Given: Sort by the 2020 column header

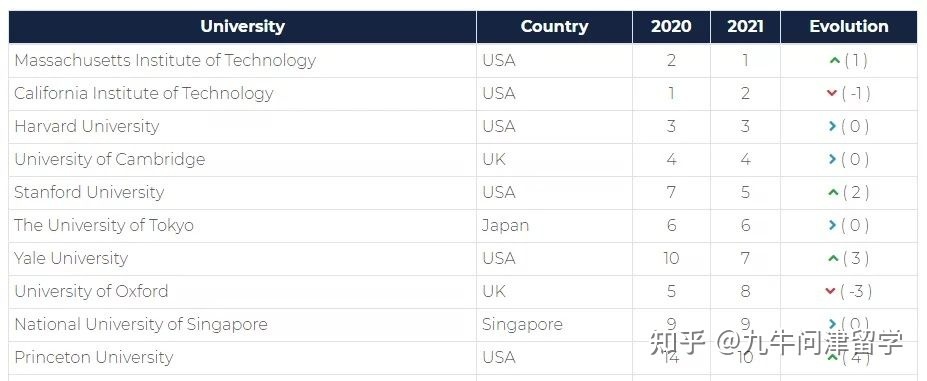Looking at the screenshot, I should pyautogui.click(x=671, y=27).
